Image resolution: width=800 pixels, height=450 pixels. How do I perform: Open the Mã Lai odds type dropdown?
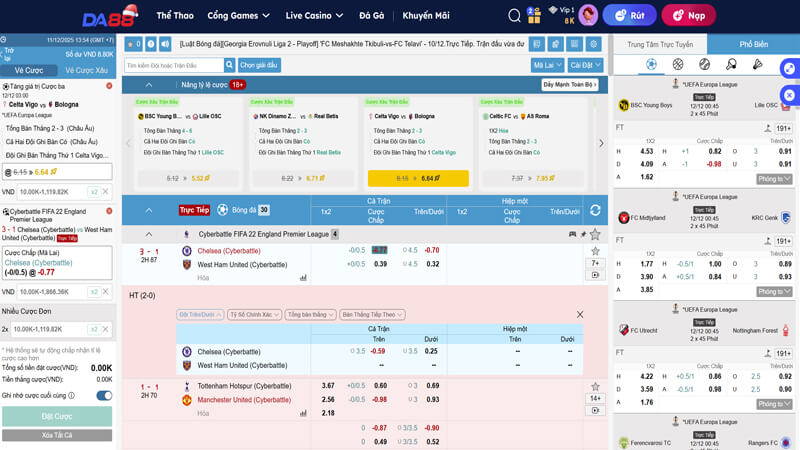pyautogui.click(x=547, y=65)
